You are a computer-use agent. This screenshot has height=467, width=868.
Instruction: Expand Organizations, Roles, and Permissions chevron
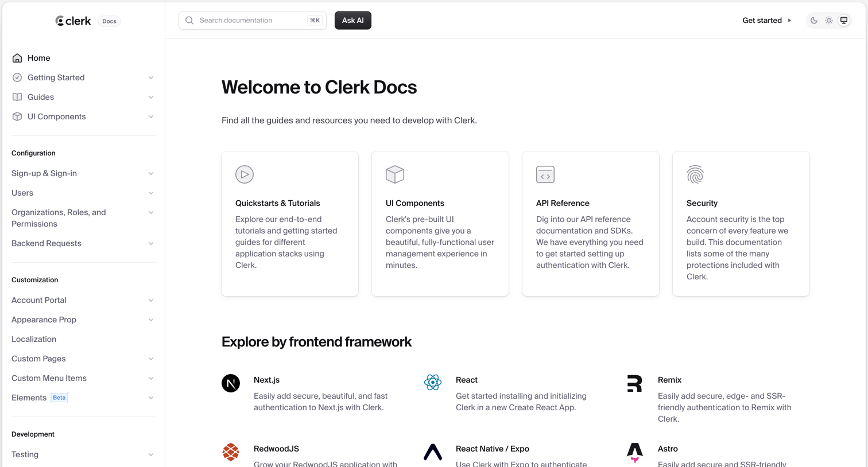coord(151,212)
